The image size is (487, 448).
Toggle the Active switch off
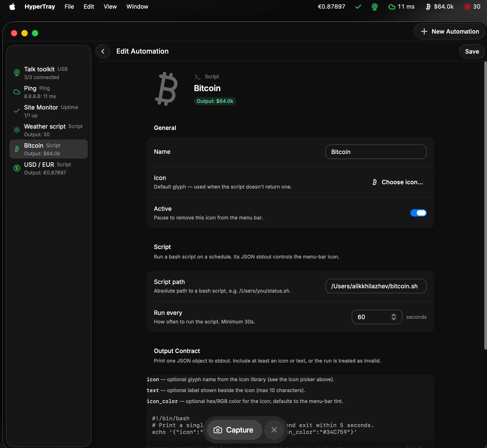tap(418, 213)
